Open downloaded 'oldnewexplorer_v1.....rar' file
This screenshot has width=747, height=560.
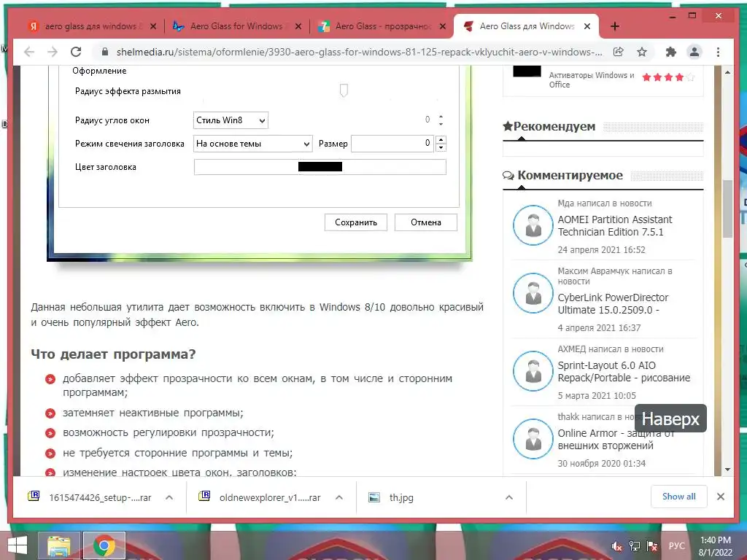(260, 497)
